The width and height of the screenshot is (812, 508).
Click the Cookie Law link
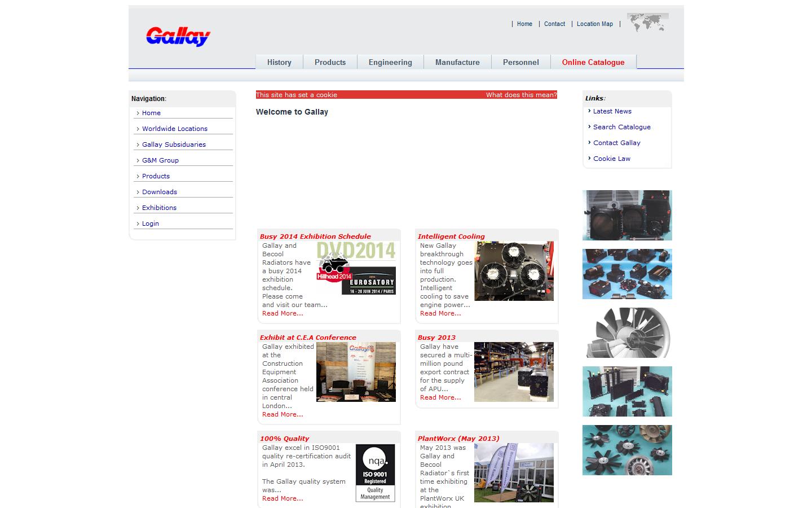[x=611, y=159]
